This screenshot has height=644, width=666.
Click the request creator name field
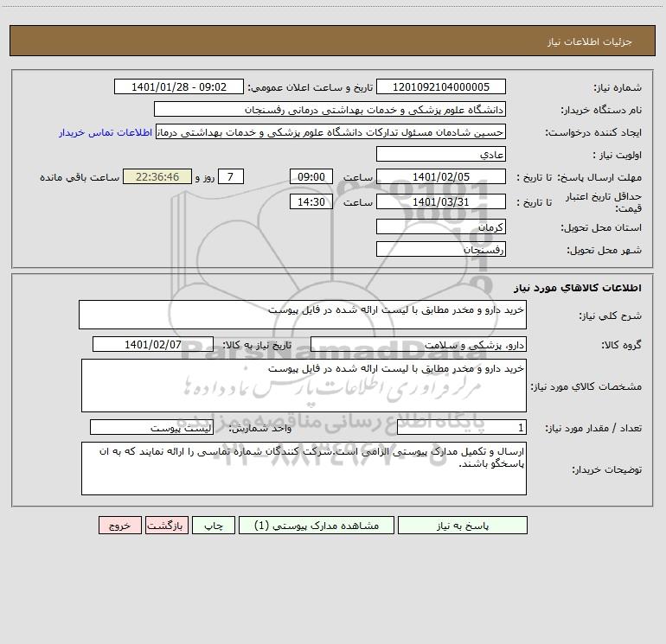click(331, 131)
